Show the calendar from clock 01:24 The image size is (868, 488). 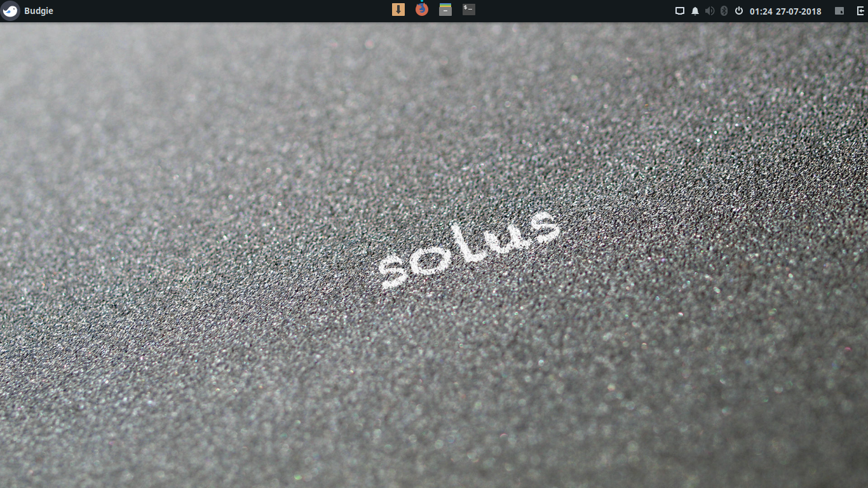coord(761,11)
